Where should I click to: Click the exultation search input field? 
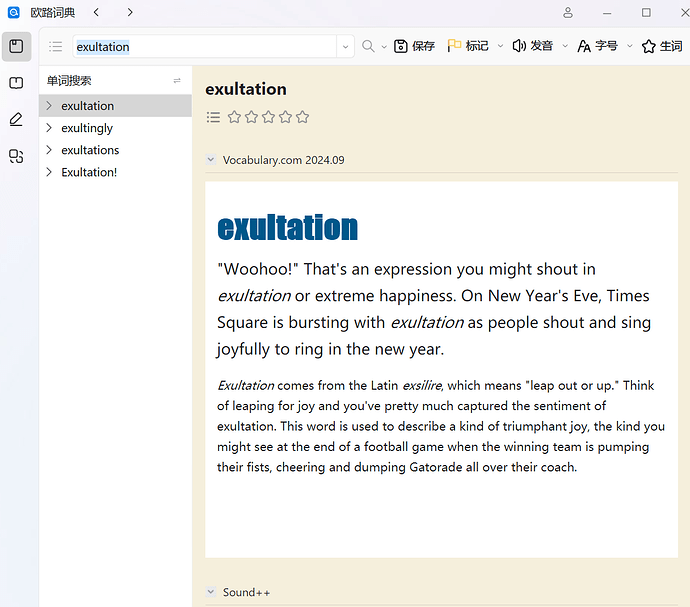tap(200, 47)
